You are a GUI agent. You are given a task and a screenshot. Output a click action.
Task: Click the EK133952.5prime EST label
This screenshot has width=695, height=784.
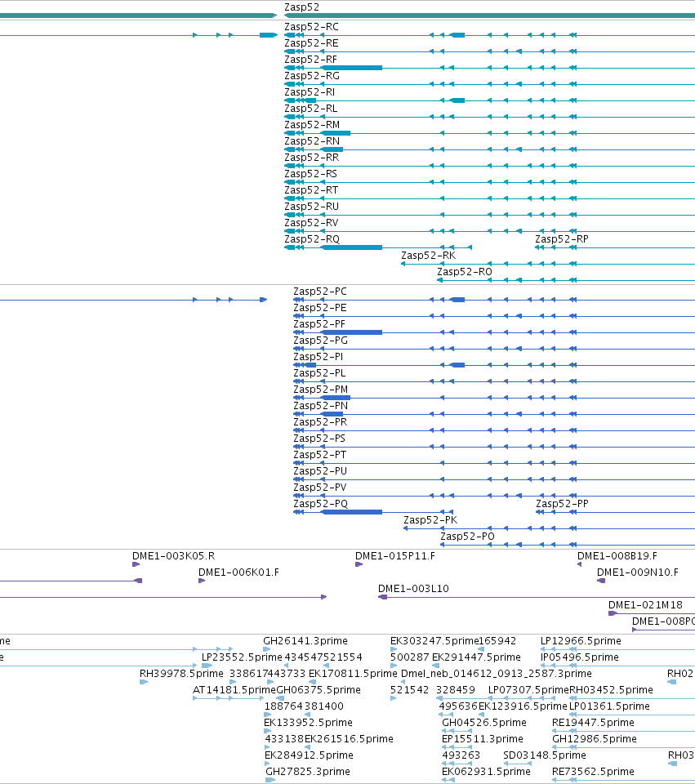pos(308,723)
